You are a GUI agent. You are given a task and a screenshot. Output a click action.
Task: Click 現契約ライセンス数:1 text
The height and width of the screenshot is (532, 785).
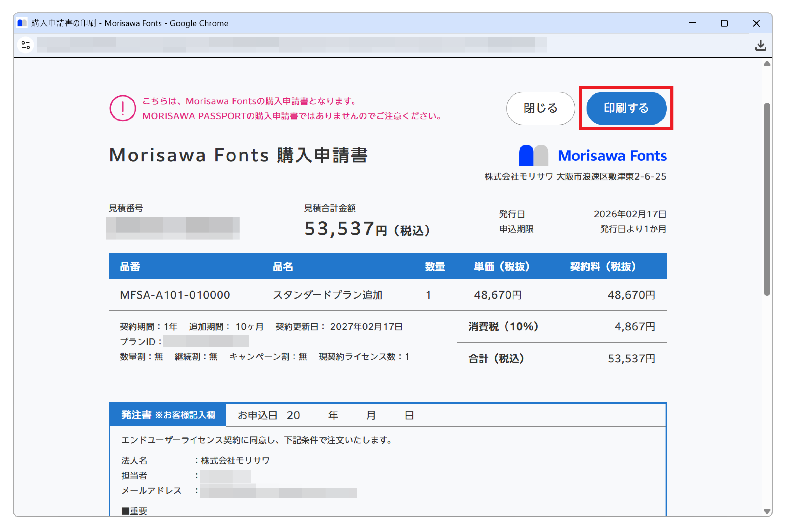[364, 357]
